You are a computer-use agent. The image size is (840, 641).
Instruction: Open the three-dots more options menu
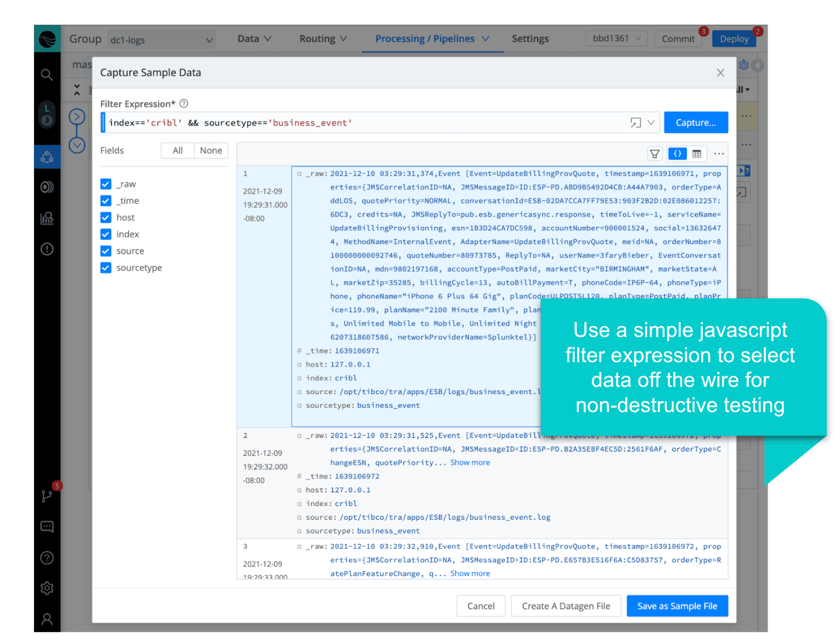tap(719, 154)
